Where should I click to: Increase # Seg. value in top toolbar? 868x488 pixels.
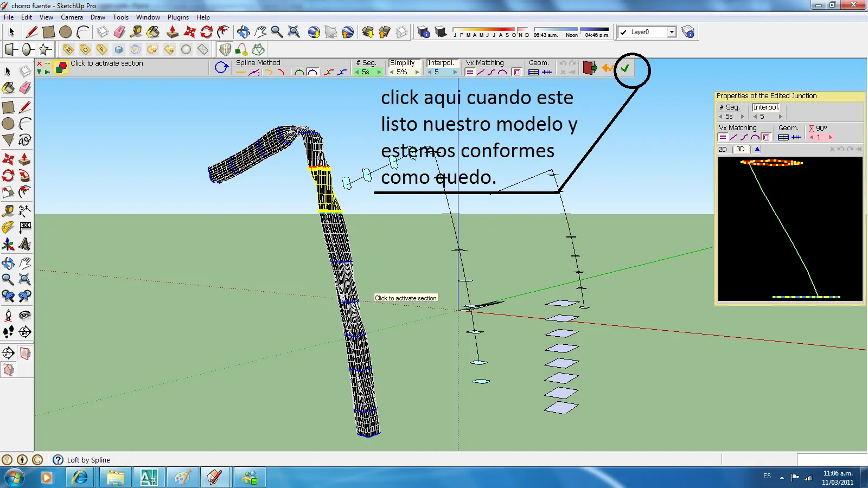pyautogui.click(x=379, y=72)
